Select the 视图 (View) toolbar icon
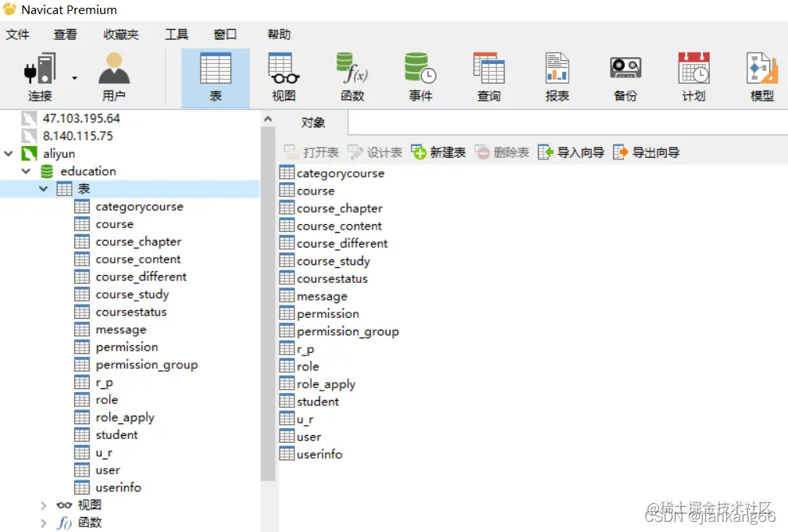The width and height of the screenshot is (788, 532). [284, 77]
